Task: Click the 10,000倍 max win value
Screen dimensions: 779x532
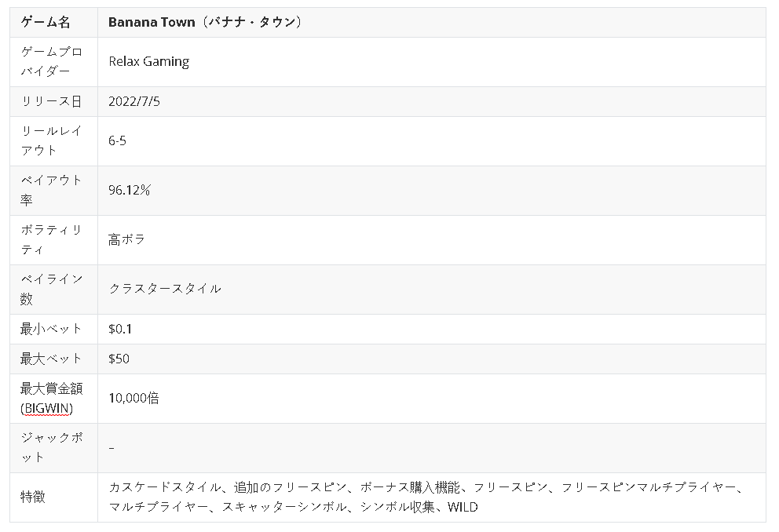Action: (133, 398)
